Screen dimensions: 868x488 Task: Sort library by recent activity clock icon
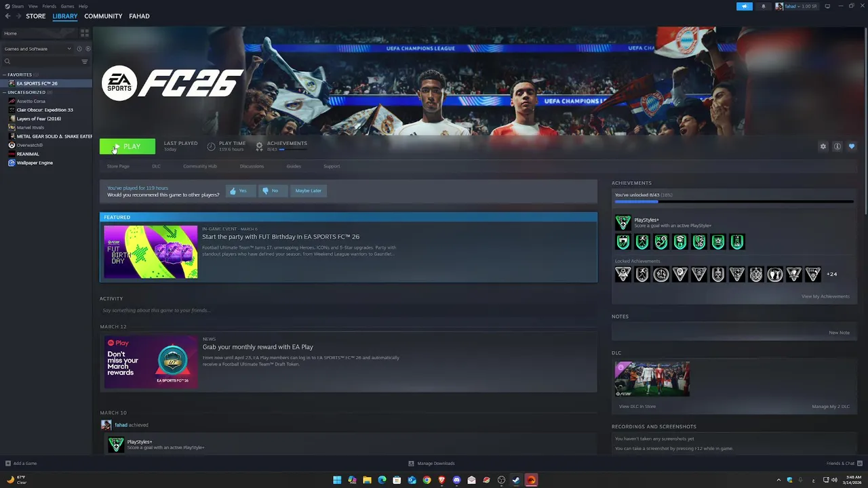pos(79,49)
